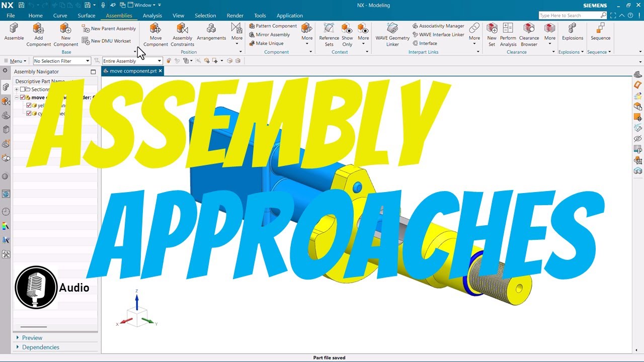Click Descriptive Part Name column header
This screenshot has height=362, width=644.
click(x=40, y=81)
